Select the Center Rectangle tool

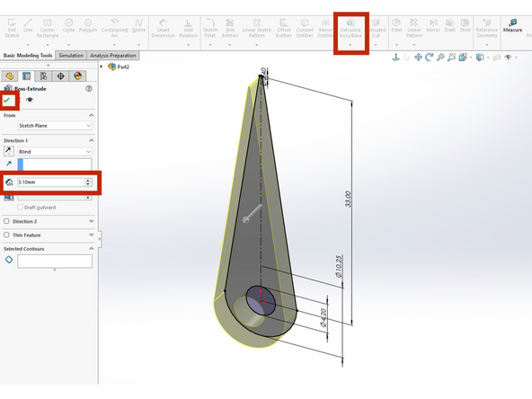(x=48, y=28)
